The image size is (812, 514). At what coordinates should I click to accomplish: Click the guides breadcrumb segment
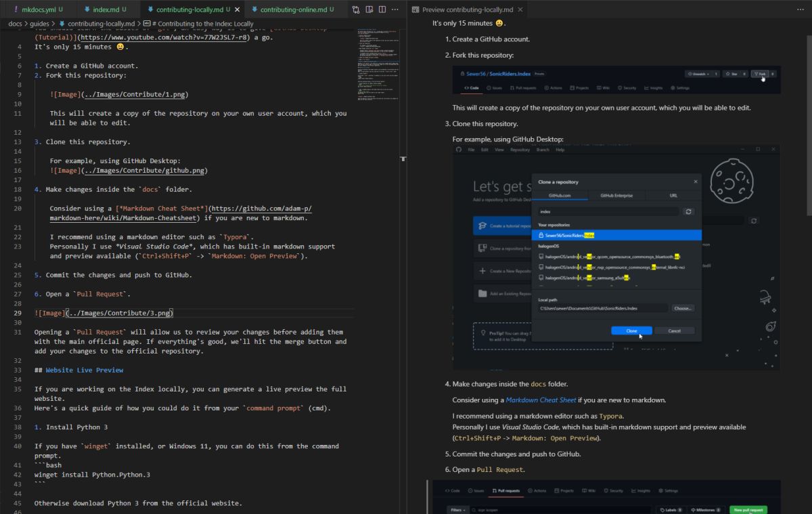[38, 24]
